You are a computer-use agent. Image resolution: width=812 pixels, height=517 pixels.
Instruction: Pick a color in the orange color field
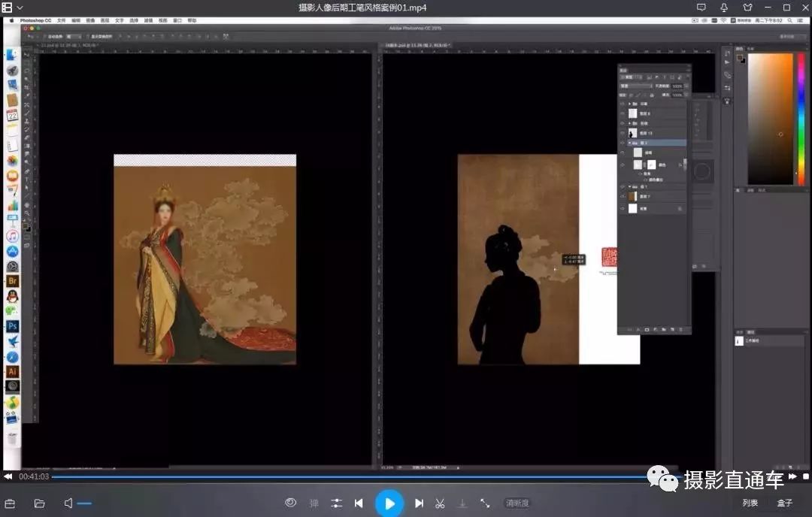point(771,119)
